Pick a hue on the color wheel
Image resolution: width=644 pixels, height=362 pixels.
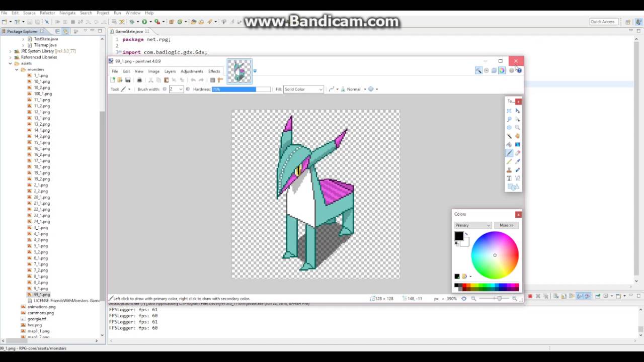[x=495, y=255]
